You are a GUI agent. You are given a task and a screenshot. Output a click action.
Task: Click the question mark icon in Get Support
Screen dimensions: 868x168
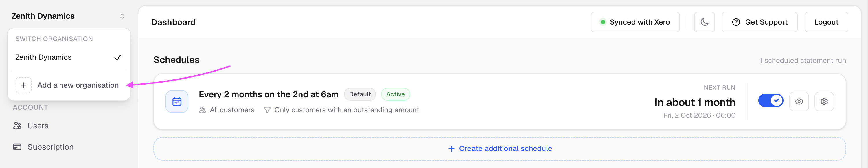(x=736, y=22)
